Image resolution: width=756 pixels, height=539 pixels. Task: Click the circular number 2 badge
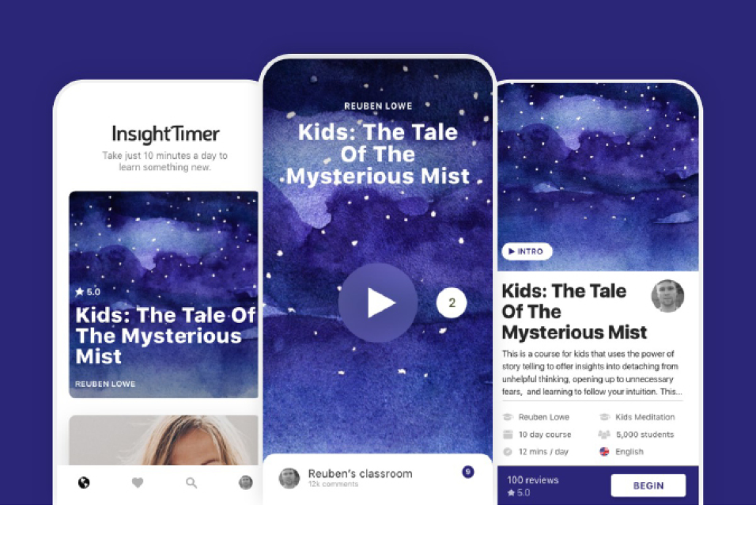[452, 302]
